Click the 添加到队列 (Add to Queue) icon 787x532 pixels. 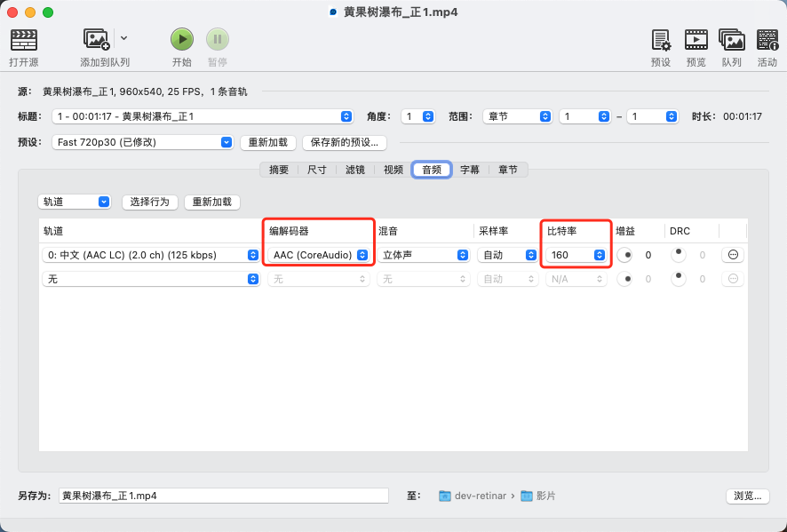(96, 39)
